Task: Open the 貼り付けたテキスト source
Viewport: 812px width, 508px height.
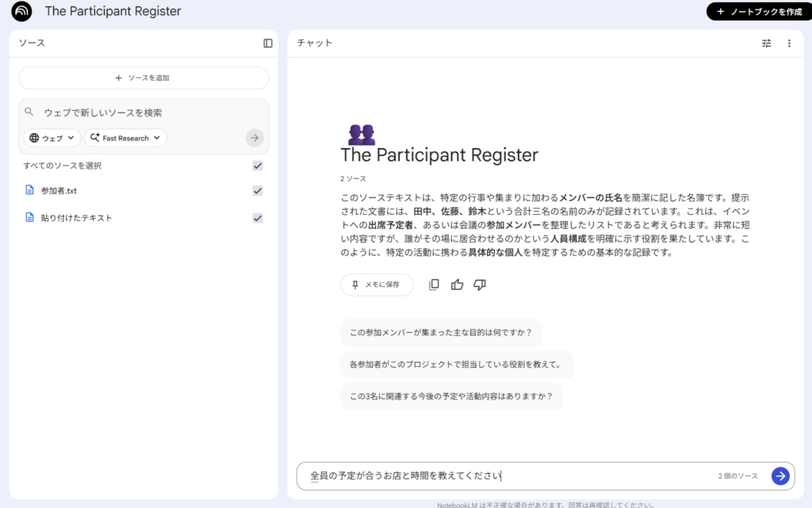Action: point(76,218)
